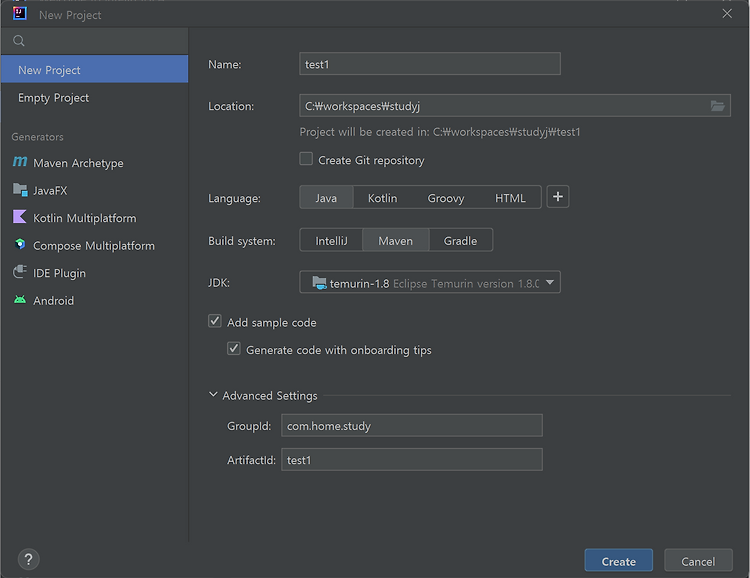Toggle Generate code with onboarding tips
750x578 pixels.
234,348
